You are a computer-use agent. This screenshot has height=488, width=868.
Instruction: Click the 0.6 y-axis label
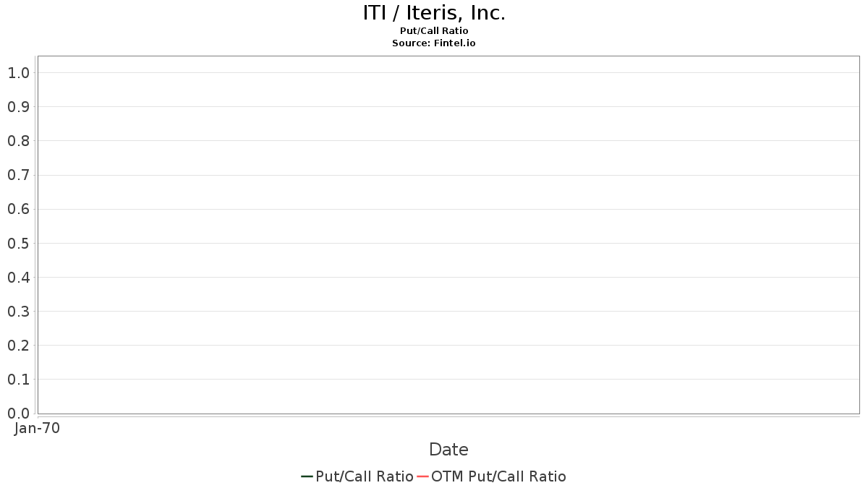(x=18, y=209)
